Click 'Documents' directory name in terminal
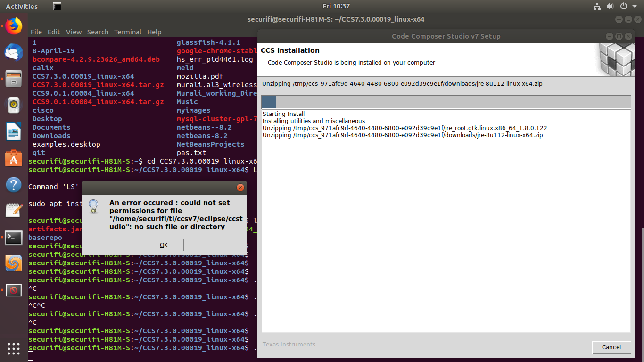644x362 pixels. pos(51,127)
